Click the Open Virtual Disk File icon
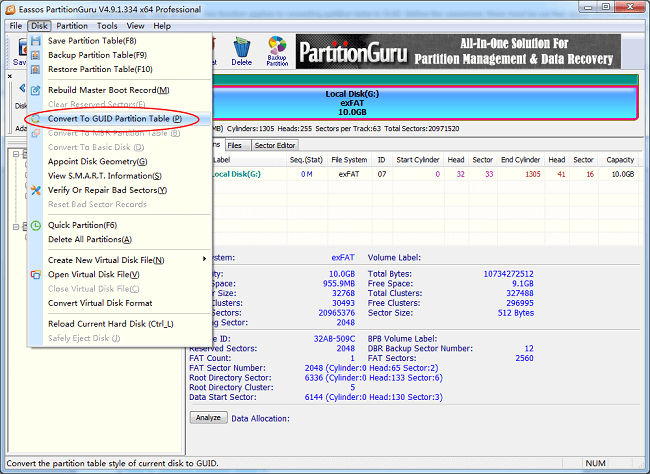The height and width of the screenshot is (474, 650). (x=36, y=275)
